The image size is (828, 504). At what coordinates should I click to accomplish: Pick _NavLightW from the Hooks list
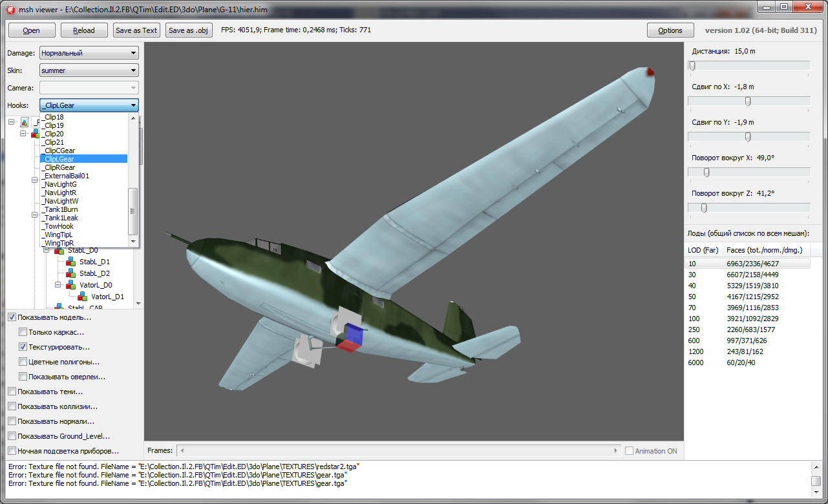(83, 201)
